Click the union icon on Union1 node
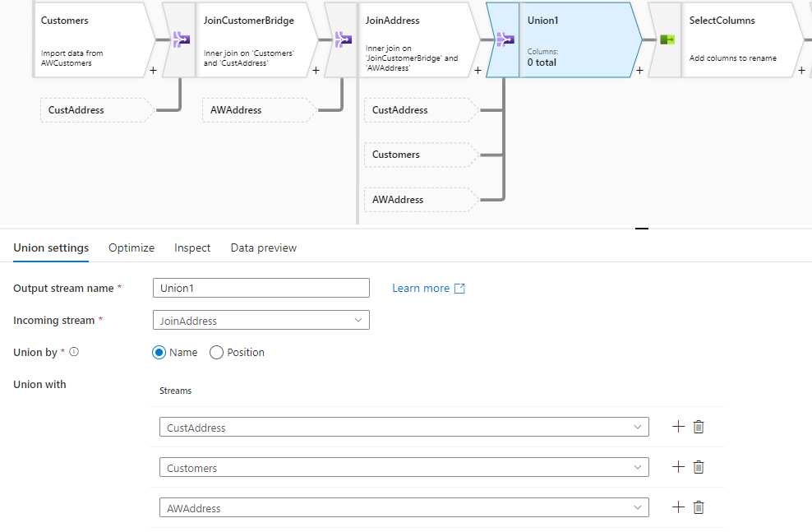The width and height of the screenshot is (812, 532). 504,39
